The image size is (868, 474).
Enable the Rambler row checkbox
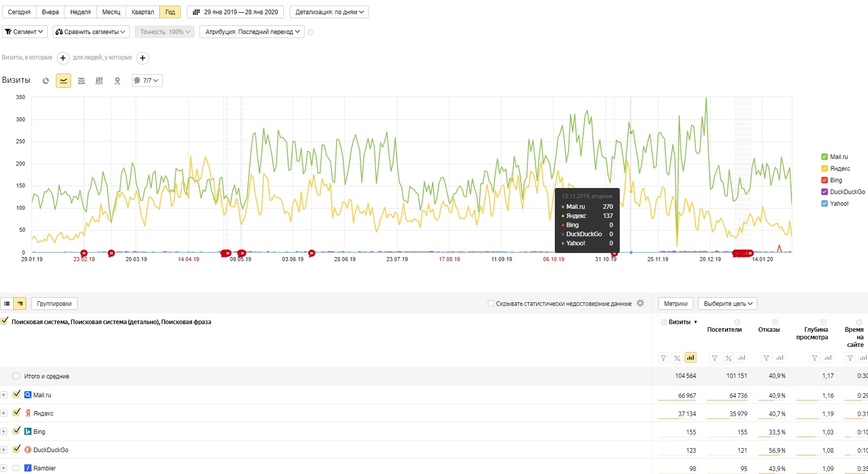click(16, 468)
